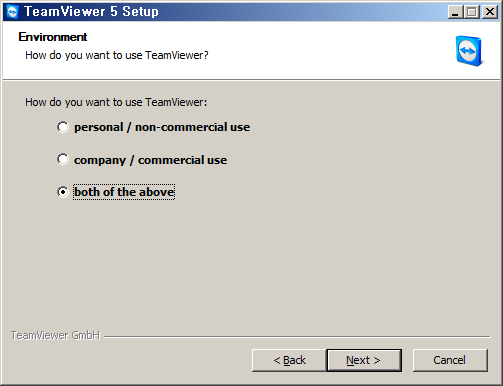Choose the company / commercial use radio button
The image size is (503, 386).
pos(63,159)
